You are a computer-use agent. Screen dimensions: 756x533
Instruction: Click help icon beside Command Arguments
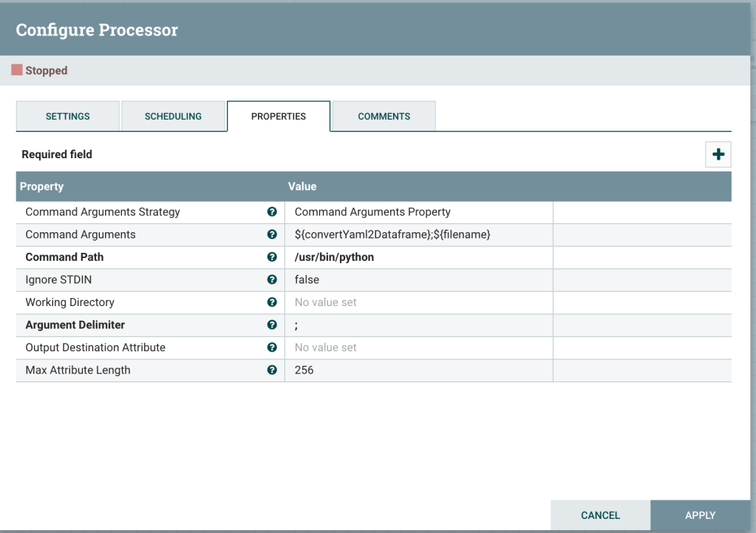272,234
